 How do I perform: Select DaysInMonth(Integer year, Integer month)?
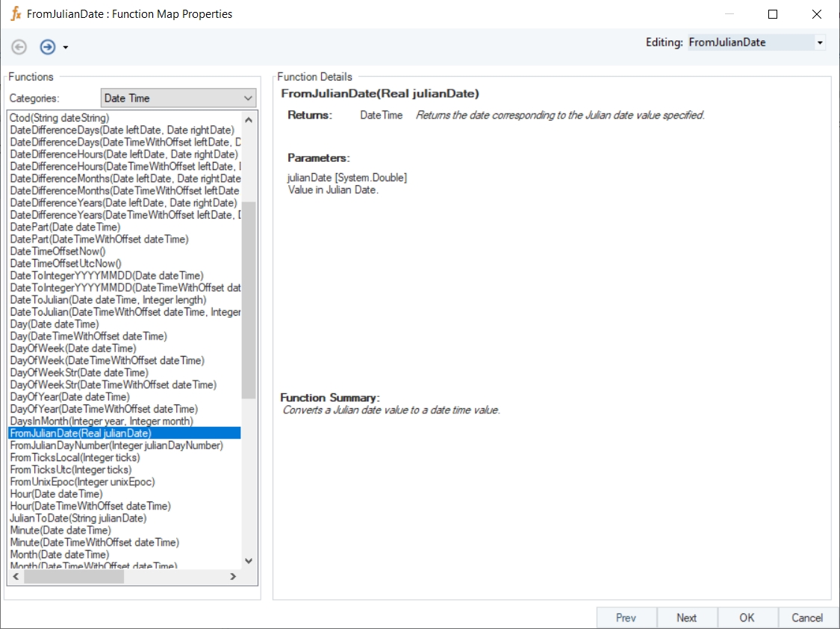[102, 421]
